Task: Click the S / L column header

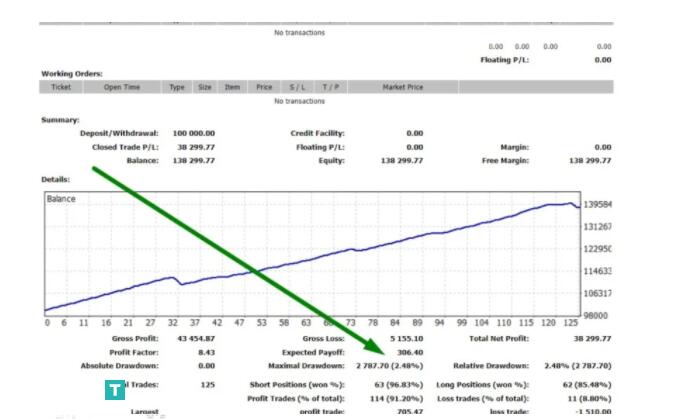Action: coord(297,87)
